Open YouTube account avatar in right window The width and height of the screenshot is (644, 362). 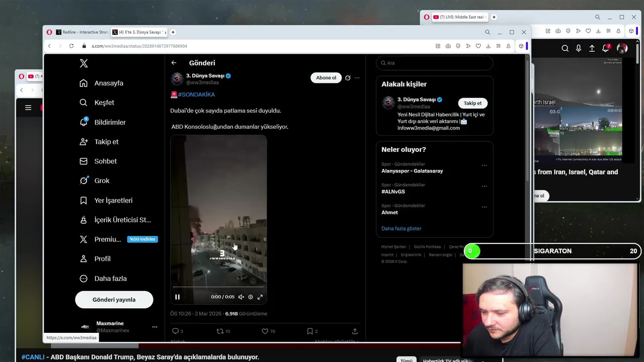(622, 48)
